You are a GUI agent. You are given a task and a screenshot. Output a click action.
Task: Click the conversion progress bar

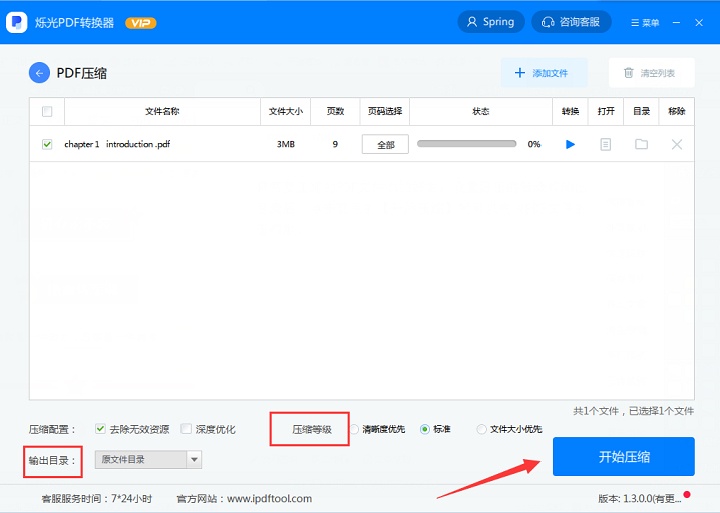pos(466,145)
